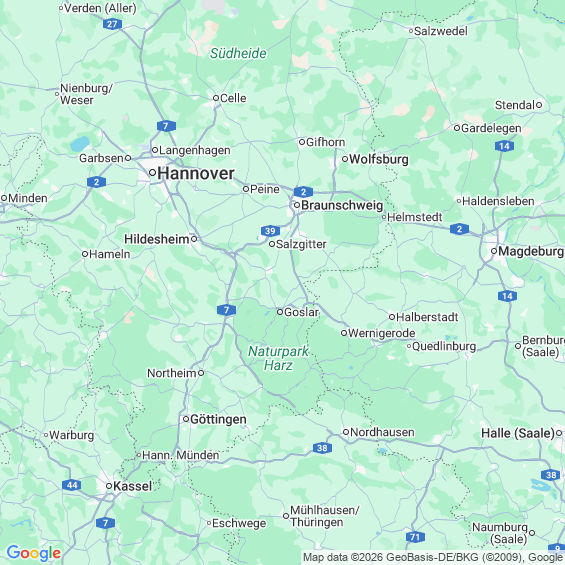
Task: Click the Südheide park label
Action: point(238,53)
